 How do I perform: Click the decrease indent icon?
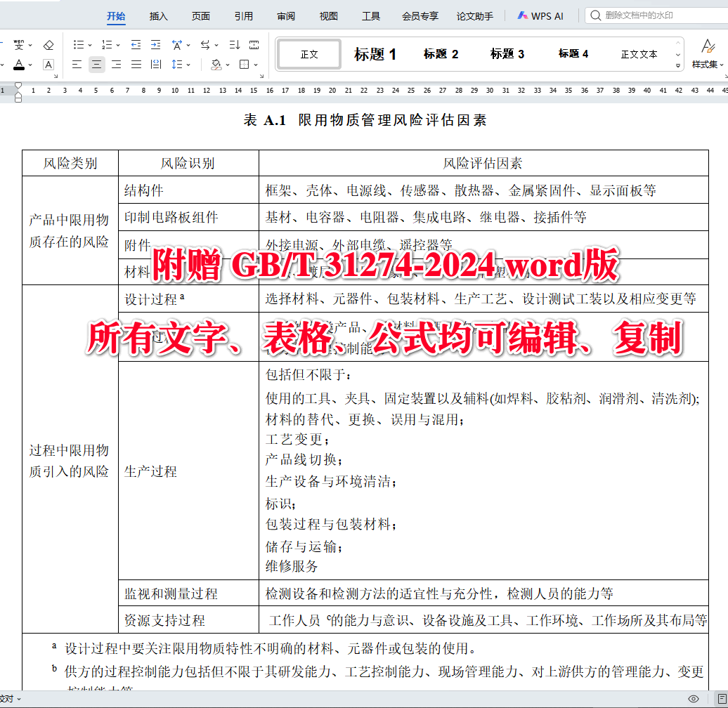(x=136, y=45)
